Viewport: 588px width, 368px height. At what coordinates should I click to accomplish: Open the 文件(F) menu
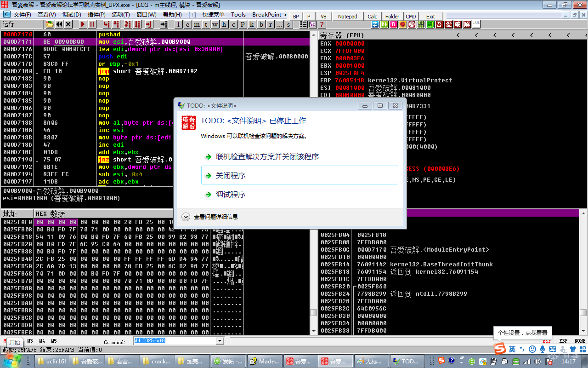point(23,15)
